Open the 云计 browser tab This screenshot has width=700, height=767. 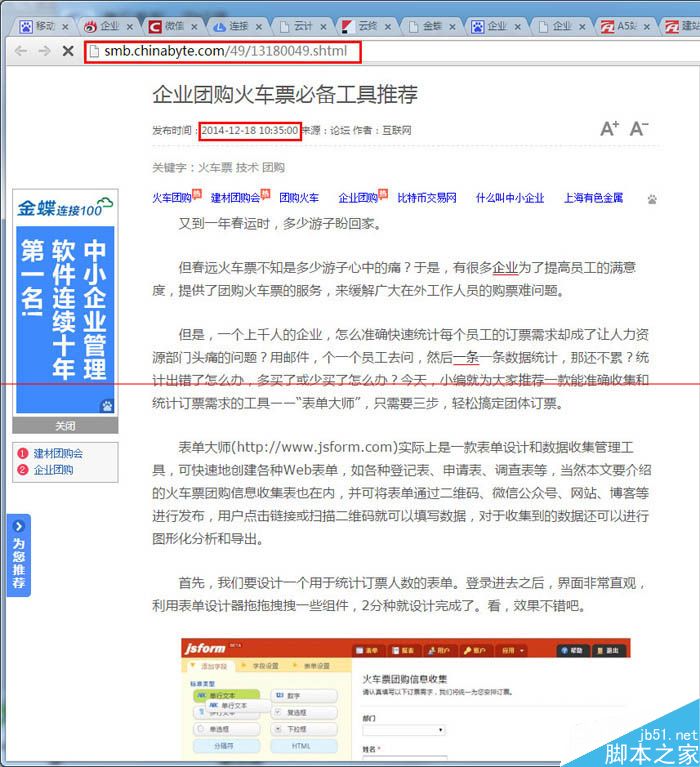click(x=301, y=26)
